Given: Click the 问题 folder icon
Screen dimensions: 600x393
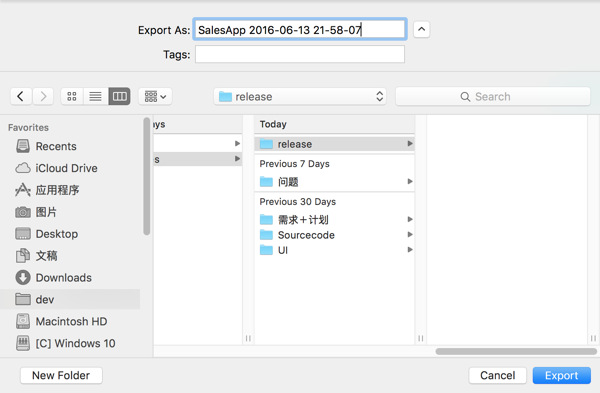Looking at the screenshot, I should tap(266, 182).
